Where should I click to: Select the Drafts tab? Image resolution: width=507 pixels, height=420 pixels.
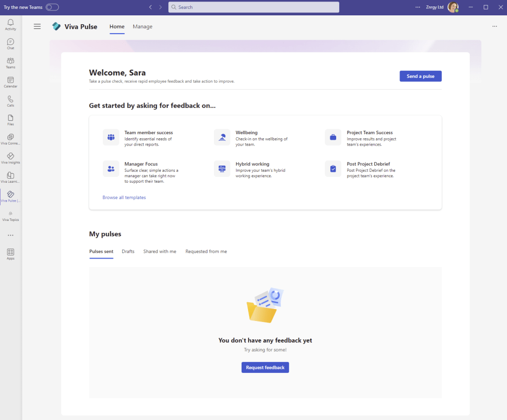click(x=128, y=252)
